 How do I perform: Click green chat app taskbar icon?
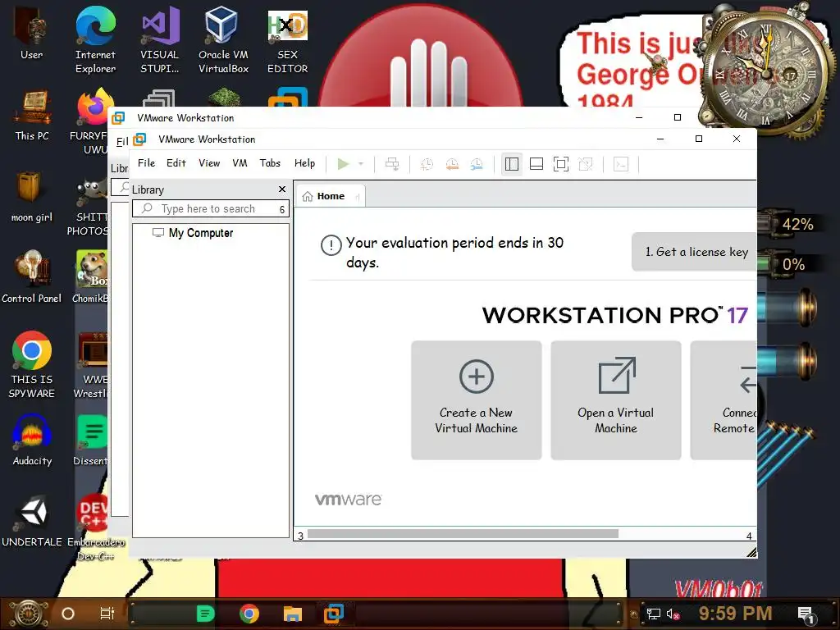click(205, 614)
